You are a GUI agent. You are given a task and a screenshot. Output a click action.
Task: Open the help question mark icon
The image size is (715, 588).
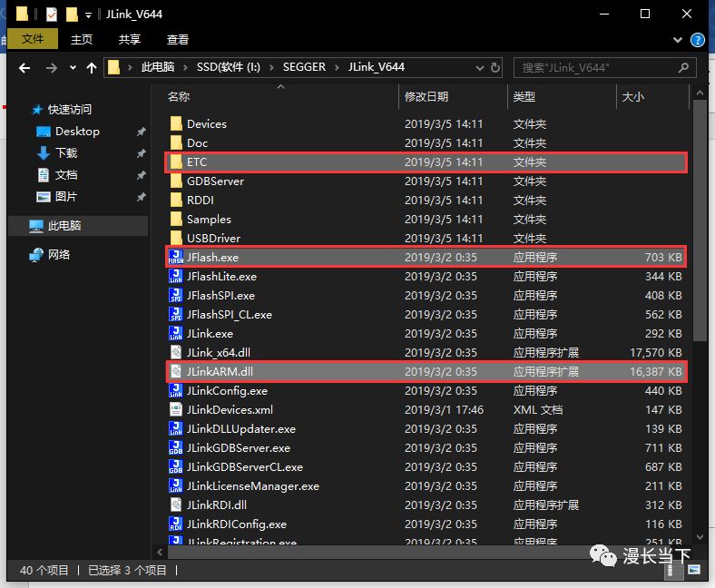point(697,40)
